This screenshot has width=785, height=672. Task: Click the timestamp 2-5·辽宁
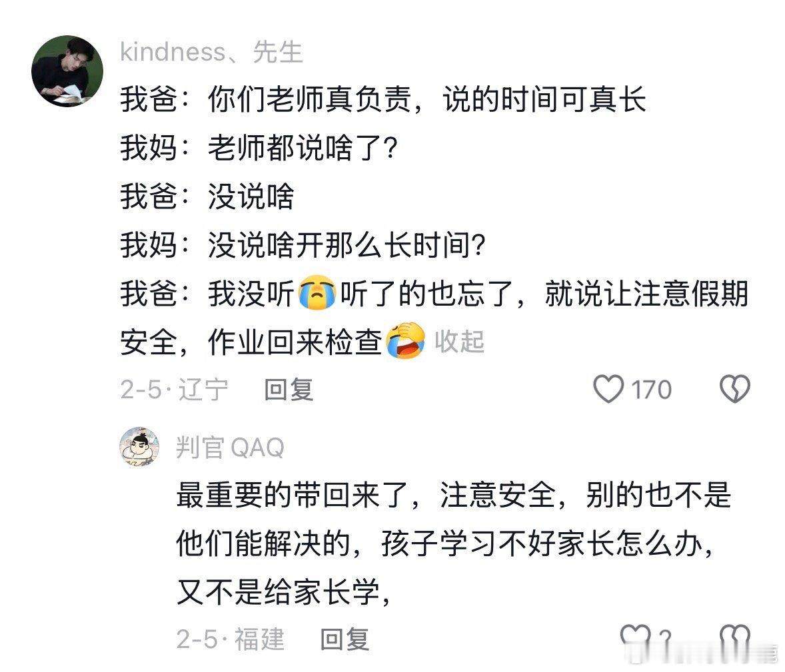click(x=173, y=391)
